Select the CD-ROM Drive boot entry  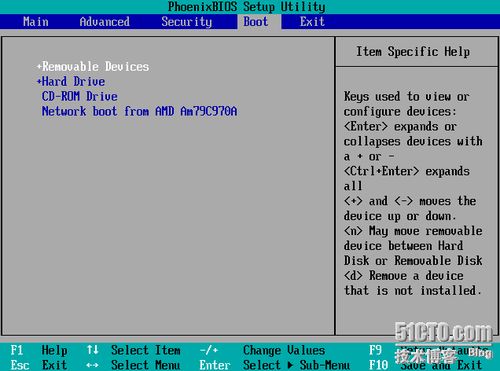point(79,96)
